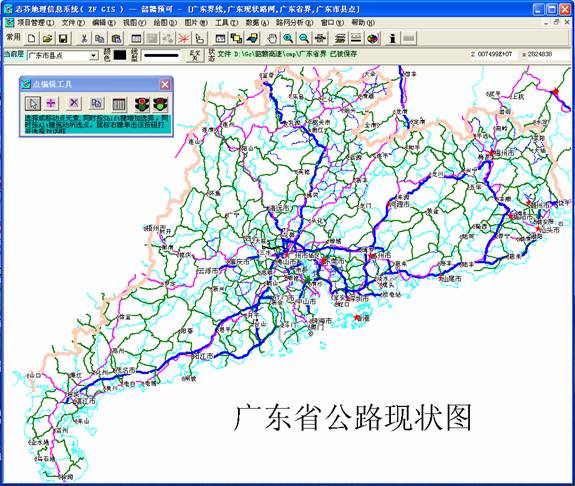
Task: Click the 云浮市 label on map
Action: pyautogui.click(x=208, y=271)
